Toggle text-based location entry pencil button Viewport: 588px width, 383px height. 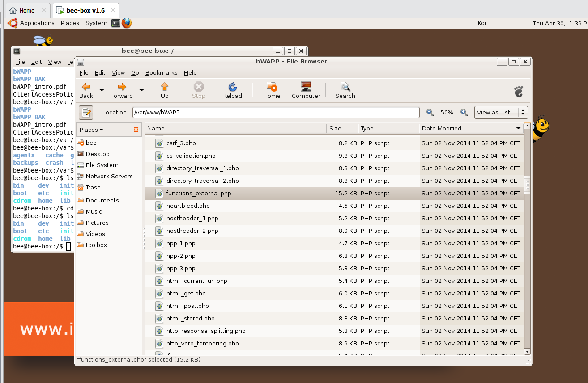tap(85, 113)
